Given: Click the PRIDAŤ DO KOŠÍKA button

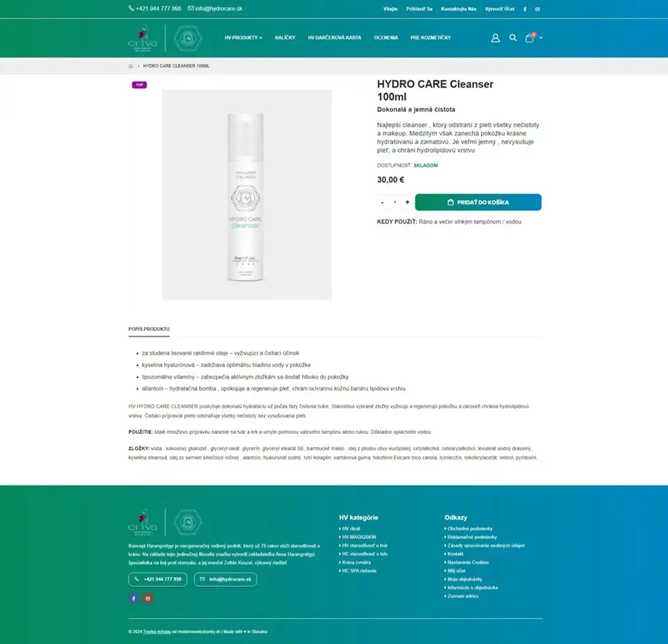Looking at the screenshot, I should (x=478, y=202).
